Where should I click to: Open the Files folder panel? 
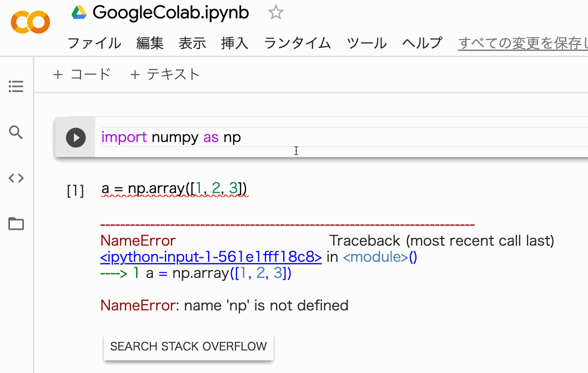click(16, 224)
